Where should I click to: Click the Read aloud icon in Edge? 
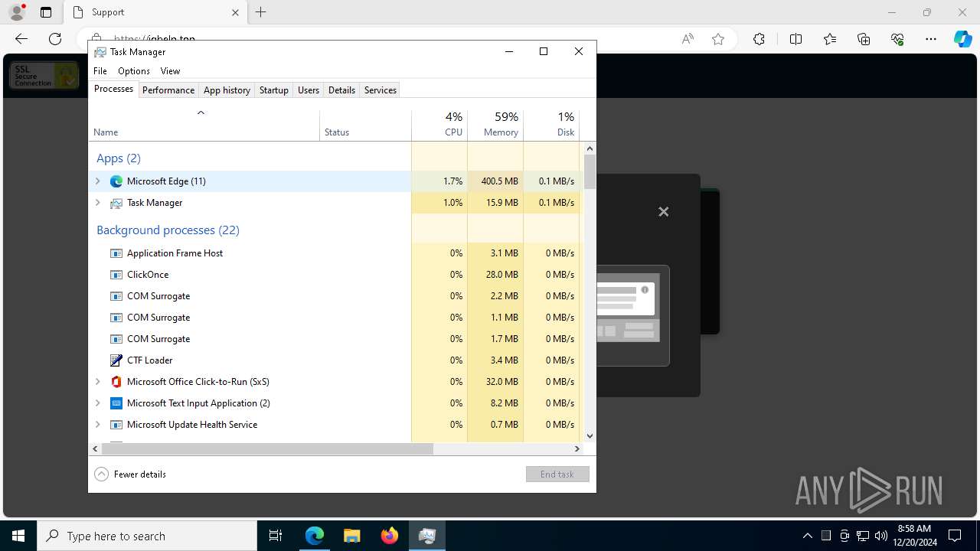coord(688,39)
